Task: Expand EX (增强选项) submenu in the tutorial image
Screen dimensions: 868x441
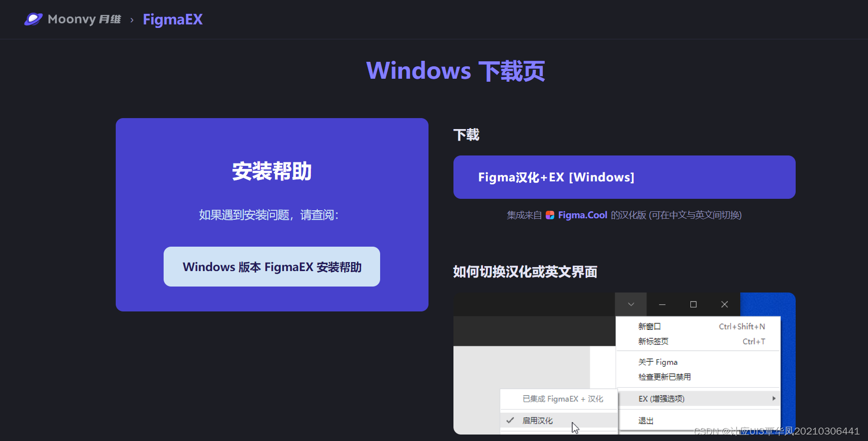Action: (x=698, y=399)
